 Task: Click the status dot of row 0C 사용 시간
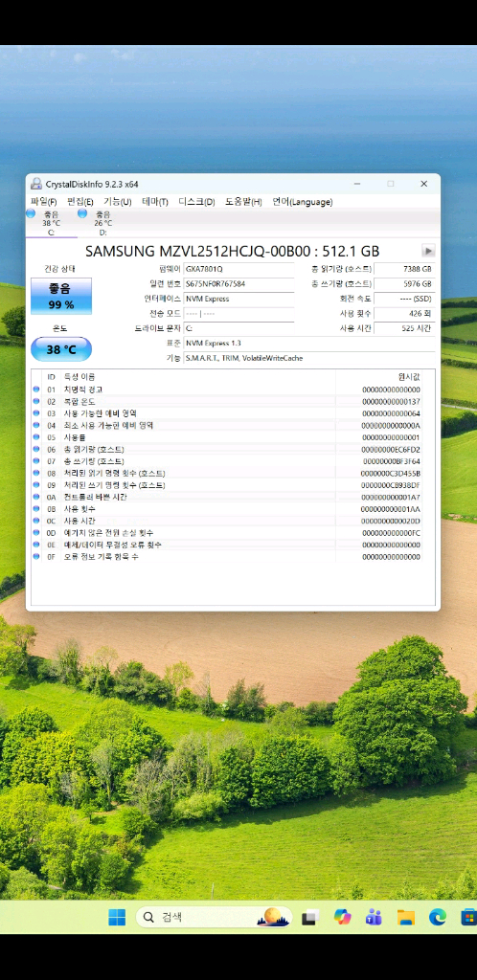point(36,521)
